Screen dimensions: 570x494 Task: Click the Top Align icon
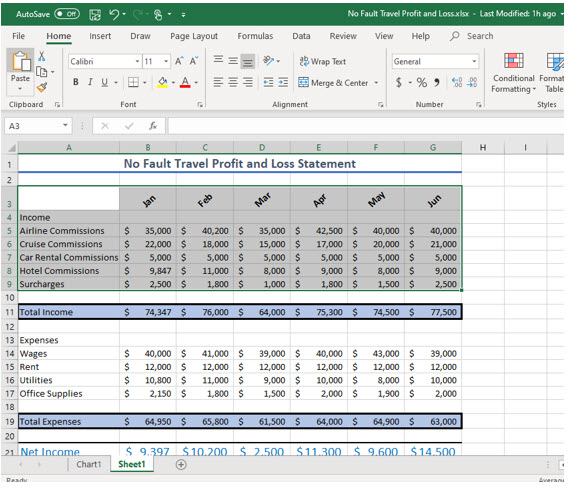pos(218,60)
